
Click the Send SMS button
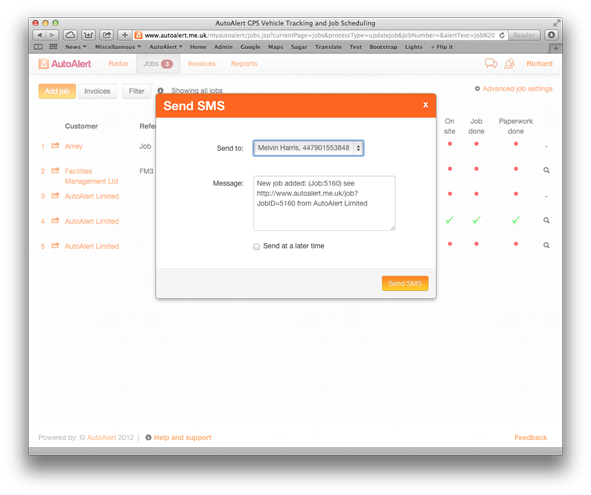click(405, 283)
